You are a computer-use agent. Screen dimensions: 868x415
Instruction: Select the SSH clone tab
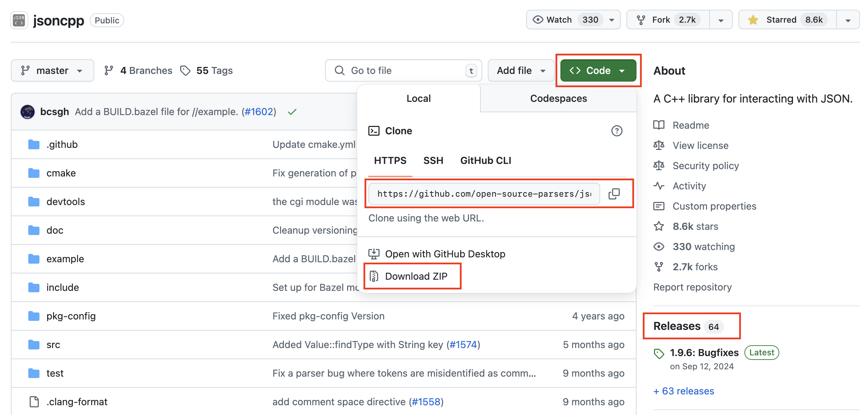(433, 160)
